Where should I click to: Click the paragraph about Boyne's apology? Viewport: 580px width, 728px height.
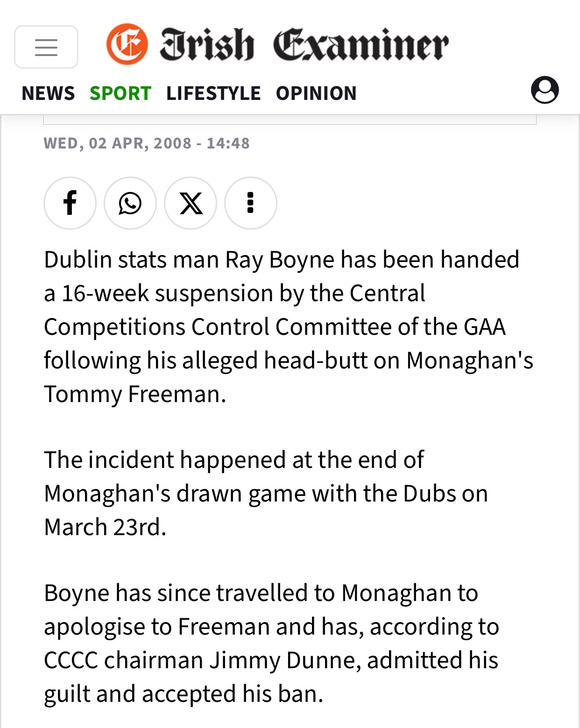[x=271, y=643]
